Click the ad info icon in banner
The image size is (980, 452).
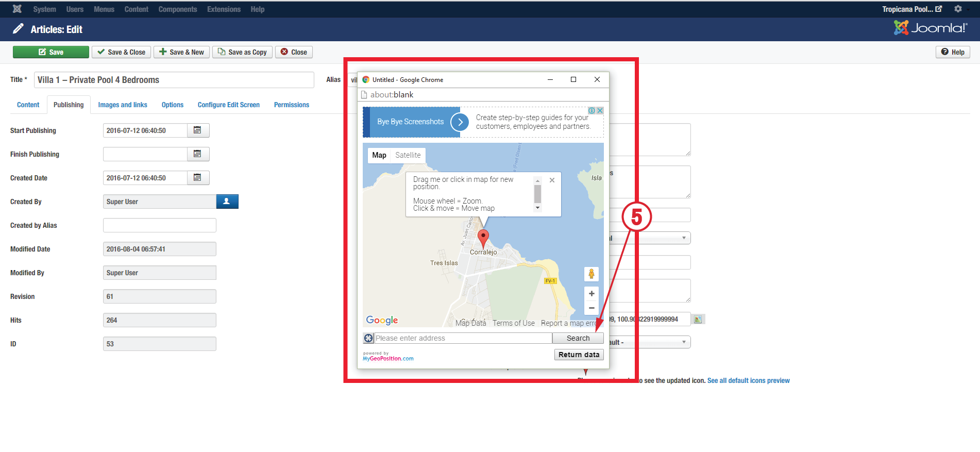click(592, 111)
